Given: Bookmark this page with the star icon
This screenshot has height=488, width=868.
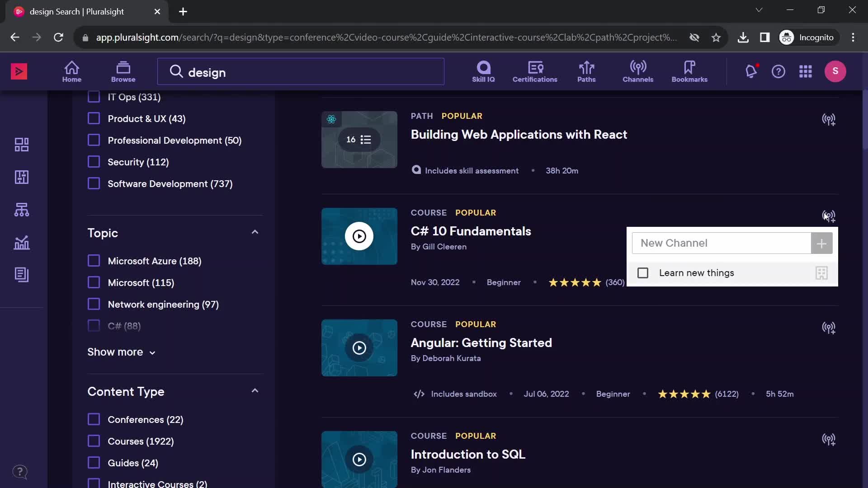Looking at the screenshot, I should click(x=716, y=38).
